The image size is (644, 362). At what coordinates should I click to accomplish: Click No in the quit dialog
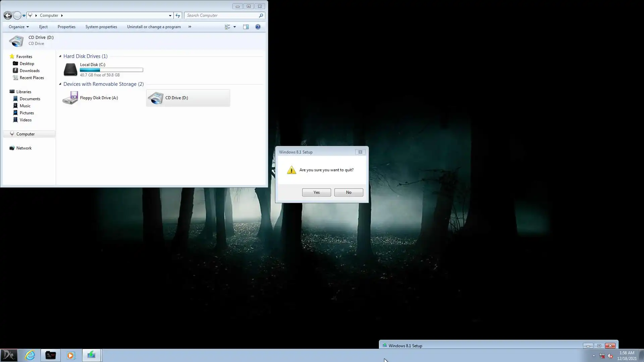tap(348, 192)
